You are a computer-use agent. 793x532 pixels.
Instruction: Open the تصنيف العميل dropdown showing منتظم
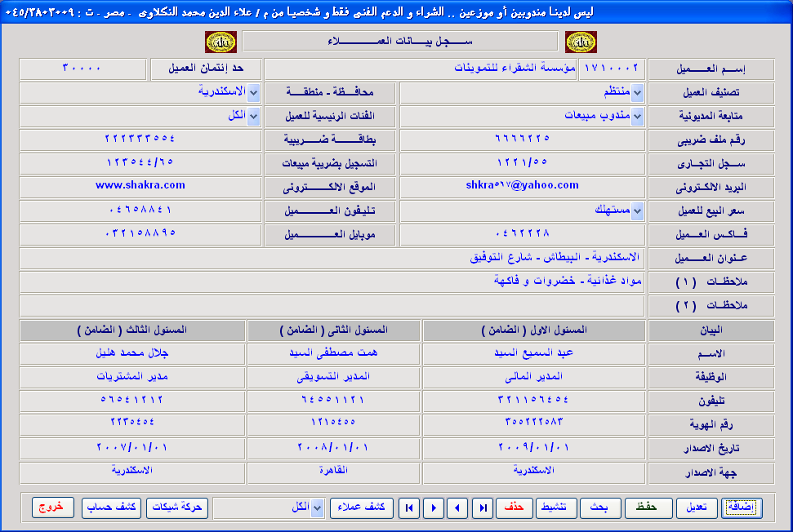coord(637,93)
